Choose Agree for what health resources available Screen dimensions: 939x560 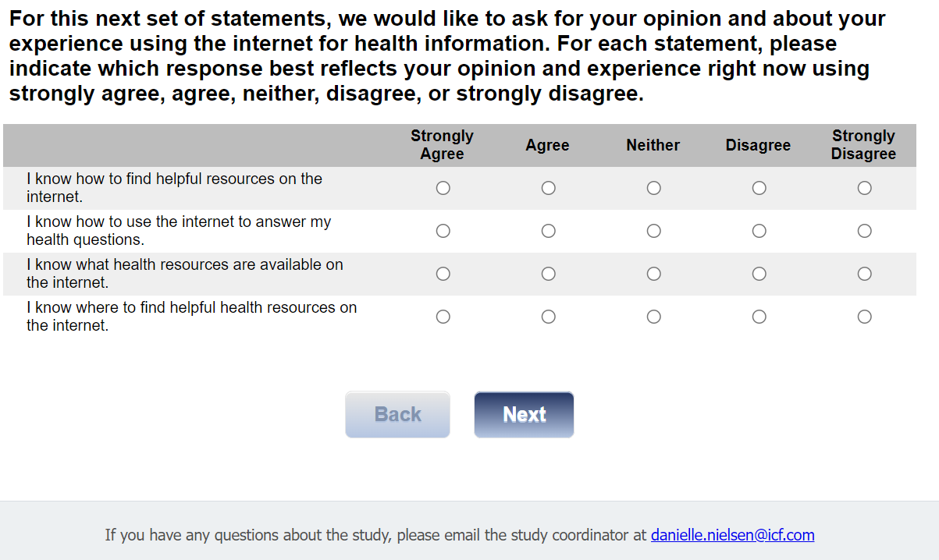[549, 274]
